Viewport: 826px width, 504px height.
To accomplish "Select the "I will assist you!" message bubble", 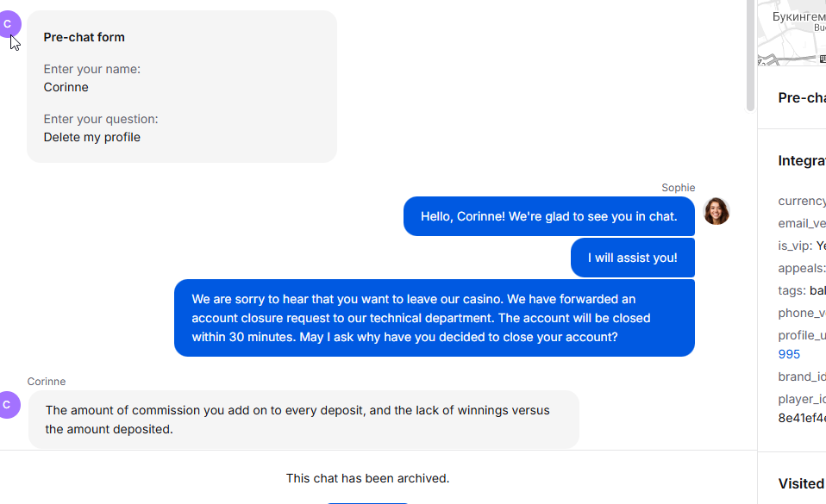I will pos(633,258).
